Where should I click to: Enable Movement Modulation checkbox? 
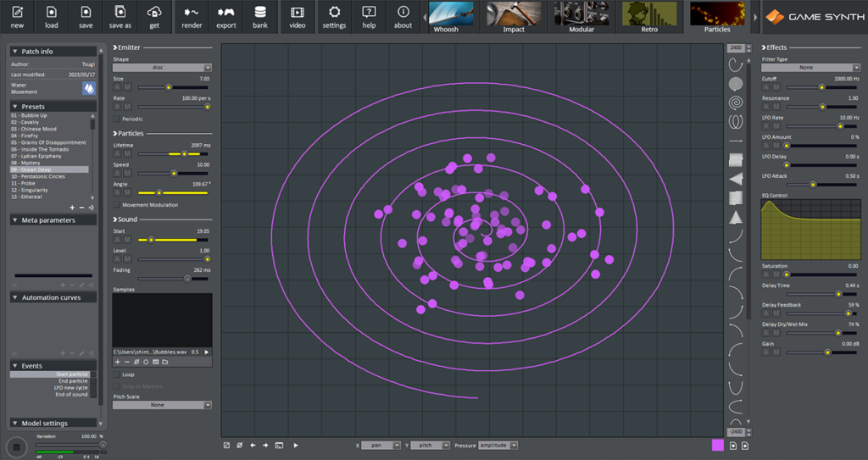click(x=116, y=205)
